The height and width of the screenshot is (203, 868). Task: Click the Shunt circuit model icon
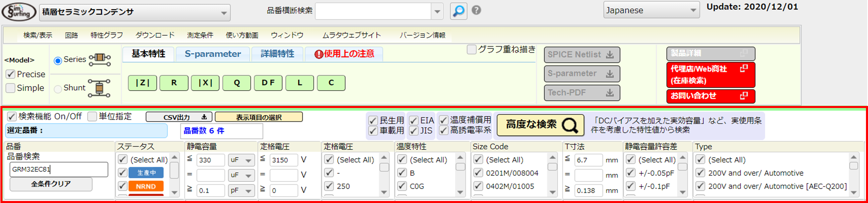click(x=99, y=88)
